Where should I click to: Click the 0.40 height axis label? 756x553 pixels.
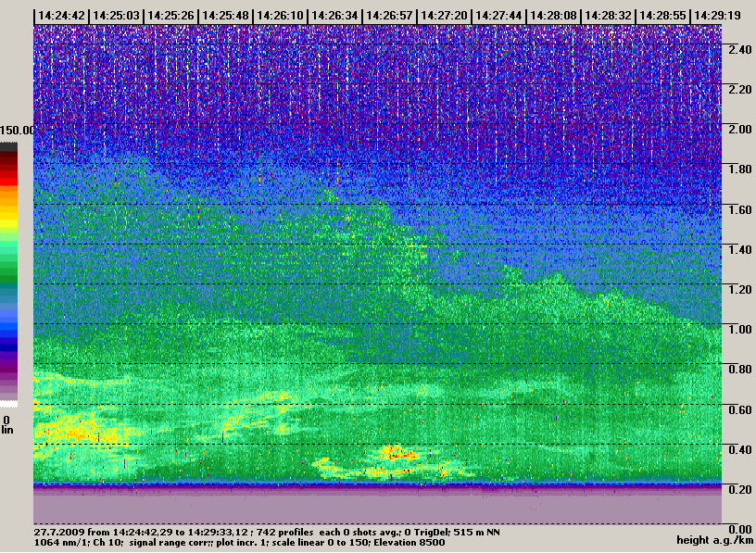pyautogui.click(x=740, y=450)
